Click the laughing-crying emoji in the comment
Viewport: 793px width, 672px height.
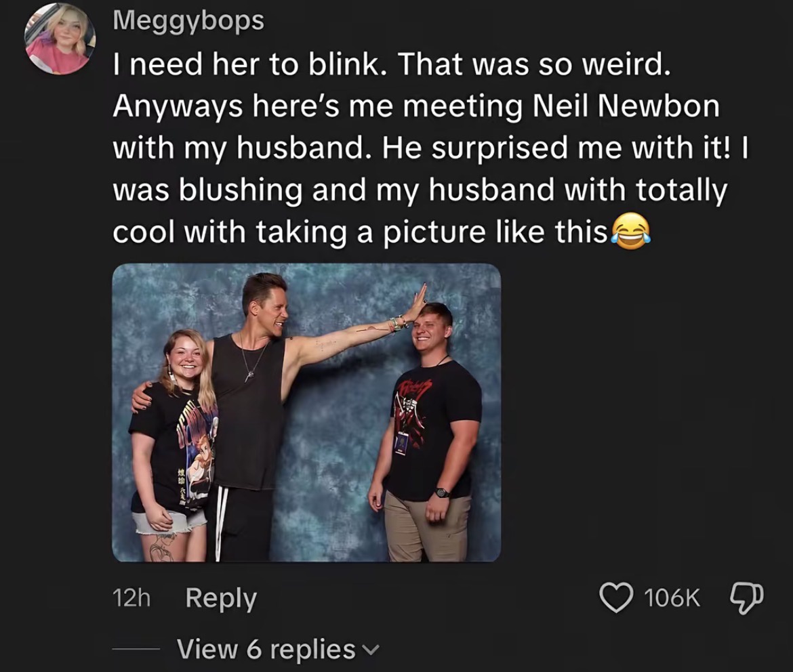pos(630,232)
